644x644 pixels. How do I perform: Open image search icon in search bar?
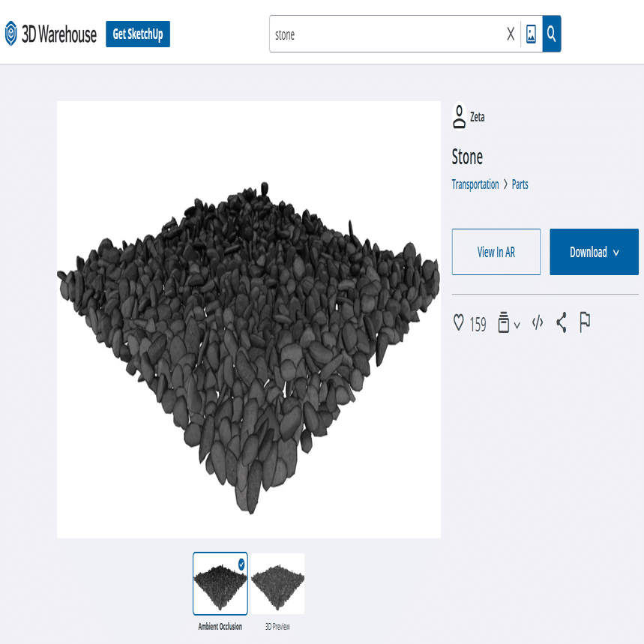click(531, 34)
